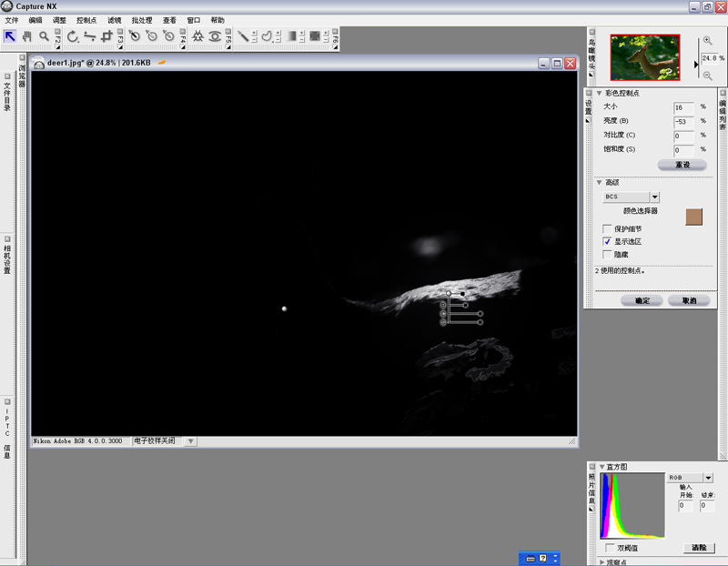Collapse the 高级 section

[599, 183]
